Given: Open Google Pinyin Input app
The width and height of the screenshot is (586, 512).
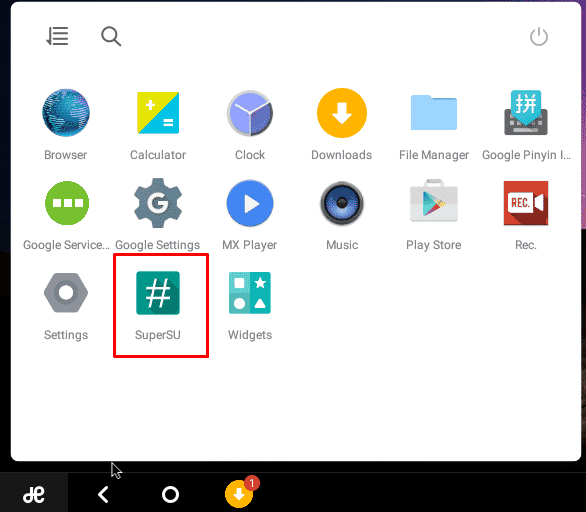Looking at the screenshot, I should pyautogui.click(x=525, y=112).
